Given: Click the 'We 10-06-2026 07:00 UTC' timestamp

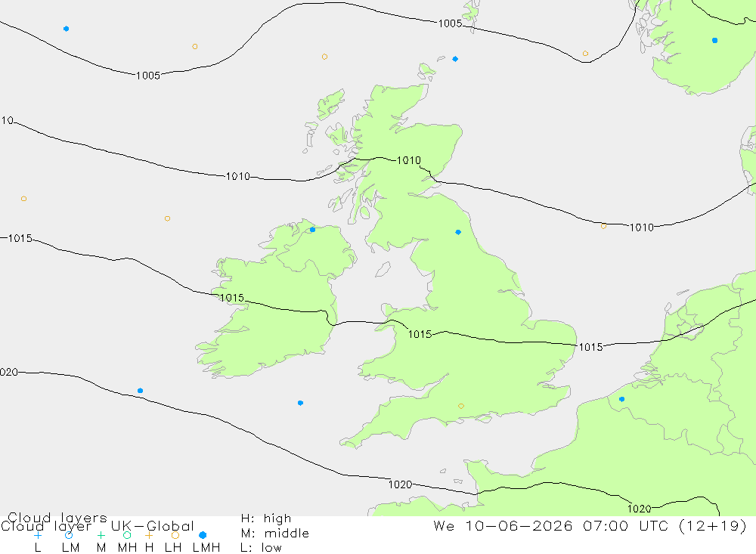Looking at the screenshot, I should pos(551,525).
